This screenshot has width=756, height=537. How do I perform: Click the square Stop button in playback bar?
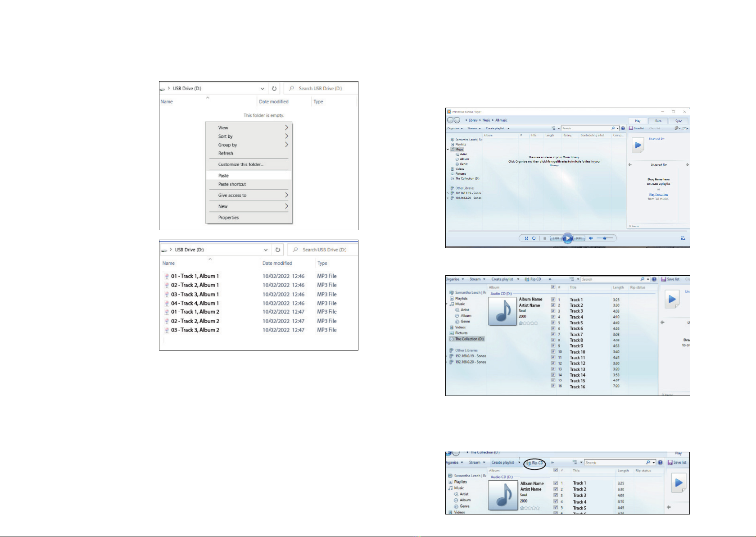point(545,238)
